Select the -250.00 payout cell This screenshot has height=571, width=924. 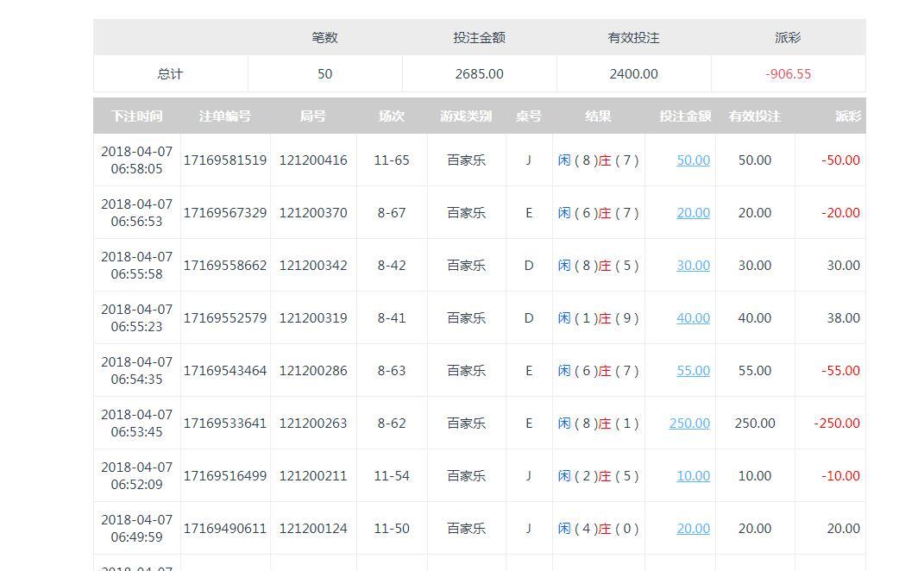(836, 424)
